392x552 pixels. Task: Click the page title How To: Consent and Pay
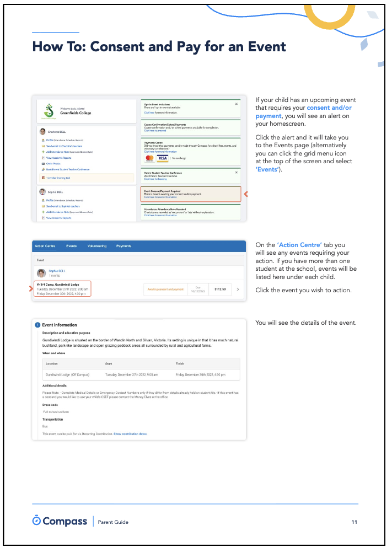[x=159, y=46]
